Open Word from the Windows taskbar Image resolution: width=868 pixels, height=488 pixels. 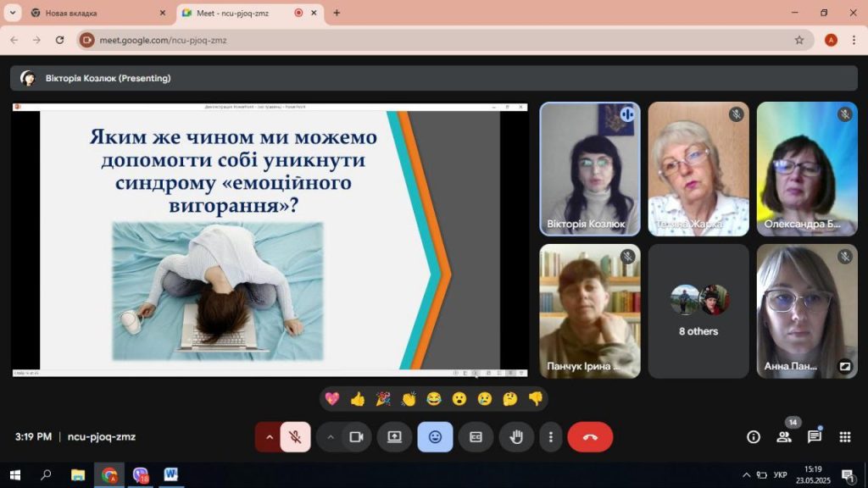click(171, 474)
